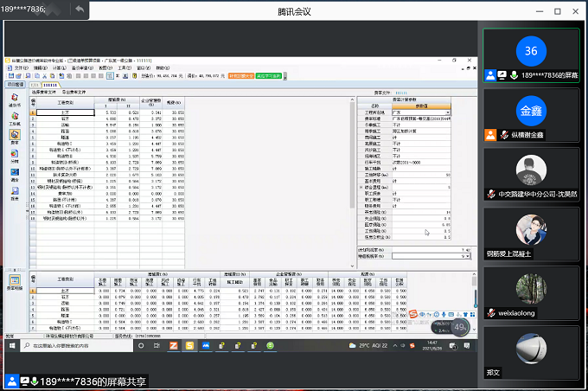Viewport: 588px width, 391px height.
Task: Open the blue Tencent Meeting taskbar icon
Action: pyautogui.click(x=206, y=346)
